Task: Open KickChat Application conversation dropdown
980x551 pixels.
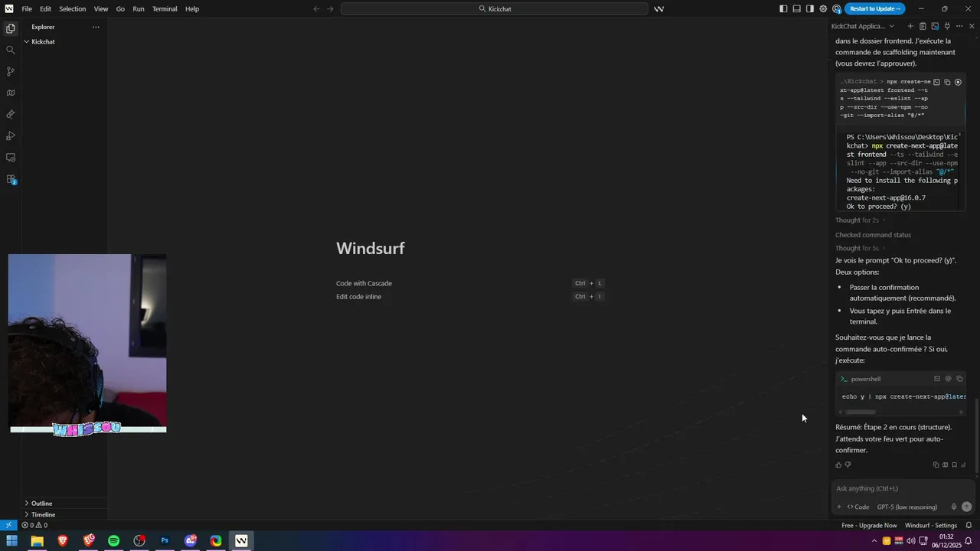Action: (x=863, y=26)
